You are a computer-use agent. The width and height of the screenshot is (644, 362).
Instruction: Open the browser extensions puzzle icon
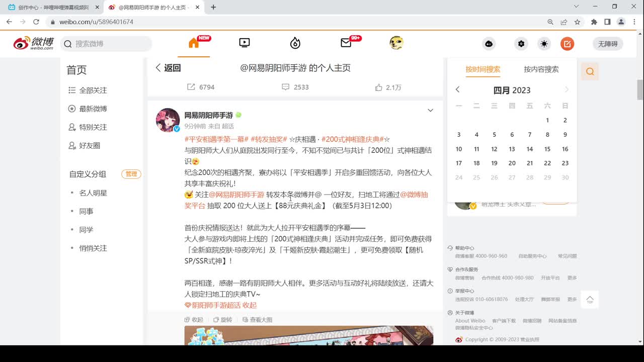(594, 22)
